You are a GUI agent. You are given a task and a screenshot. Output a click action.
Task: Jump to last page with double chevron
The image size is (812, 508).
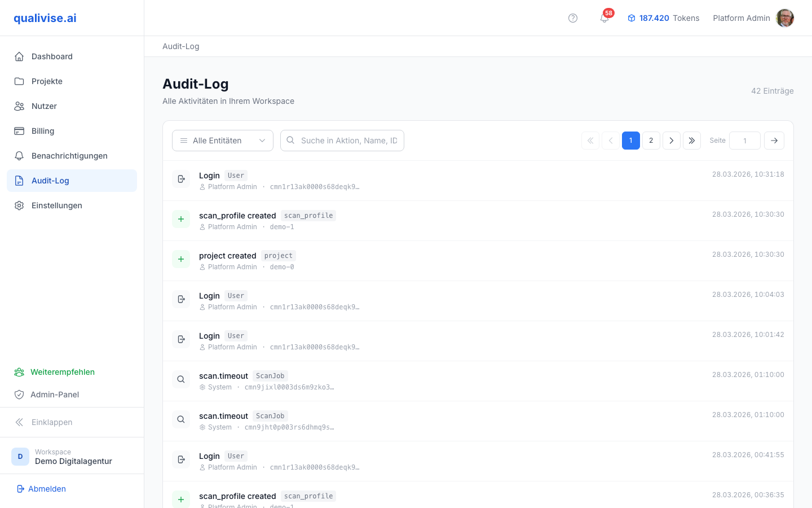(692, 141)
